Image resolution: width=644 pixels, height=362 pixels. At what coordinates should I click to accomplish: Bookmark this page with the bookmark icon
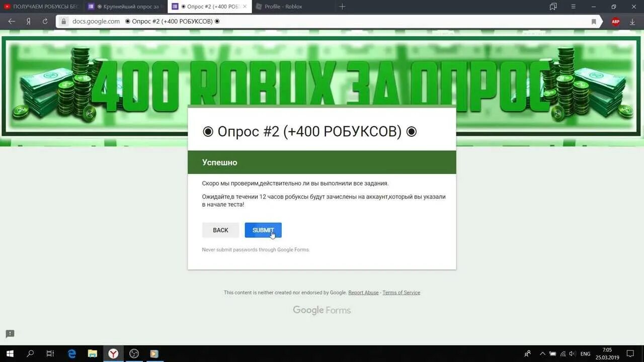pos(594,22)
